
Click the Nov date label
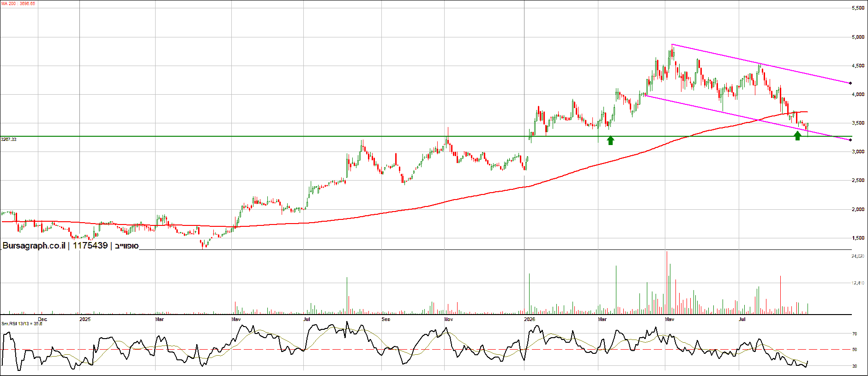pyautogui.click(x=449, y=319)
